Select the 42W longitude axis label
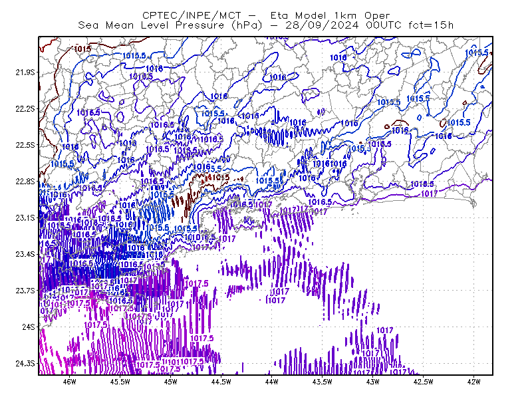 coord(473,382)
